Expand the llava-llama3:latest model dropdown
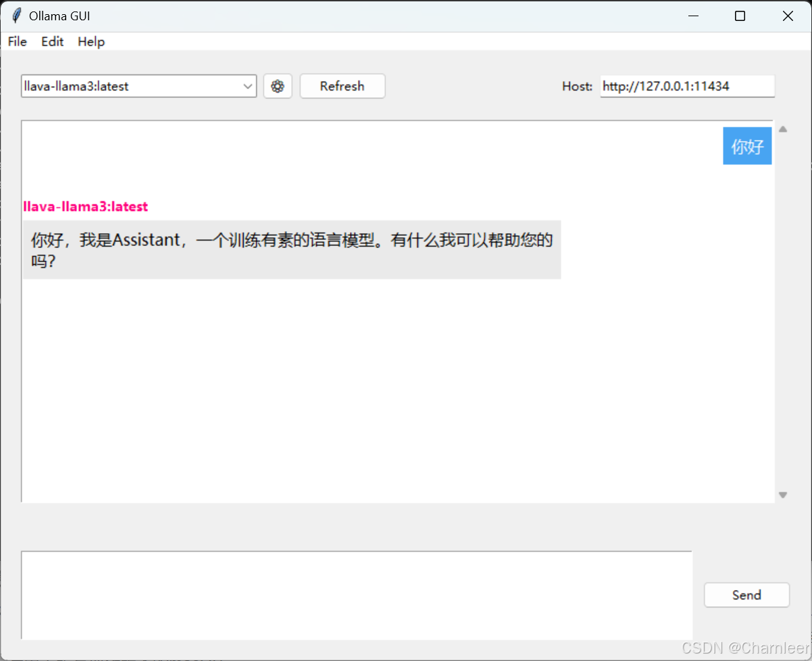The height and width of the screenshot is (661, 812). [248, 87]
